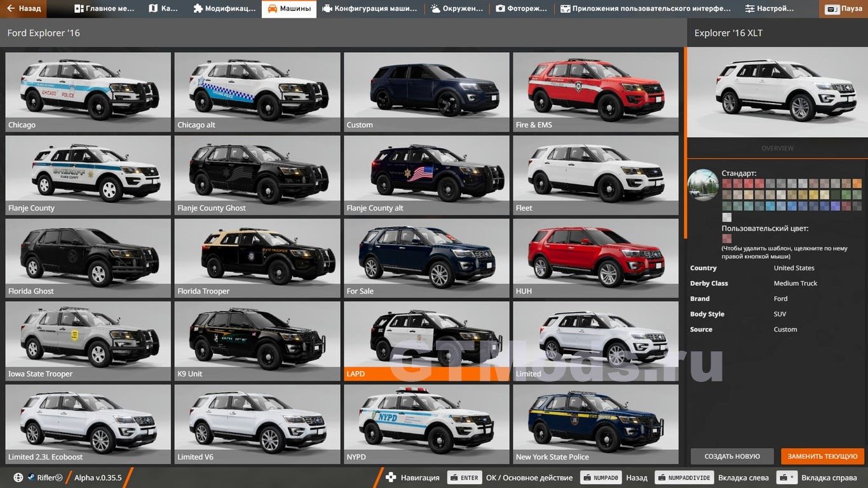Viewport: 868px width, 488px height.
Task: Click the globe icon in bottom bar
Action: 18,477
